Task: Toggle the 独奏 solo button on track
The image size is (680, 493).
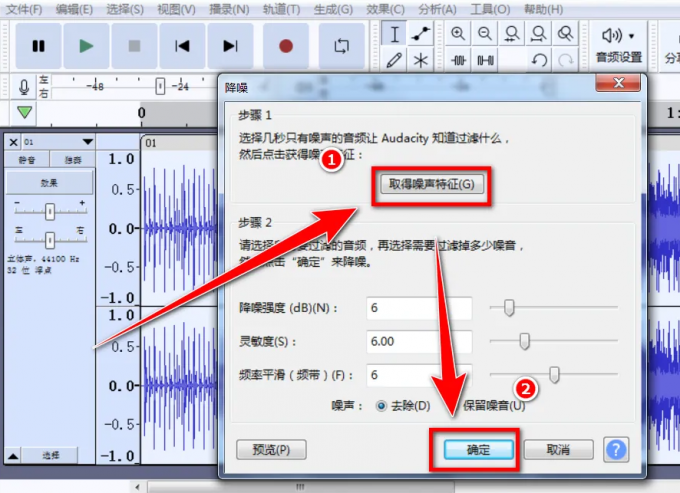Action: tap(73, 160)
